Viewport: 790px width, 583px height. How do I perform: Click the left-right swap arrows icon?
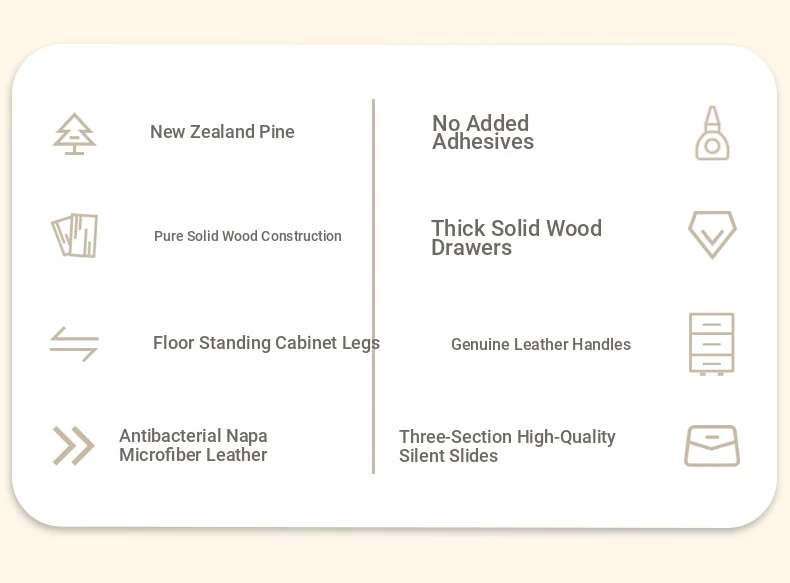(x=74, y=344)
